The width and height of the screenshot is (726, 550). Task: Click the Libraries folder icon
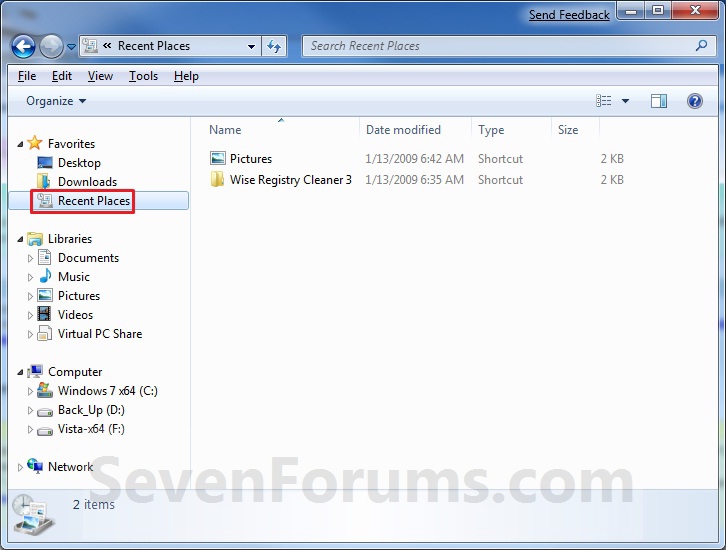click(35, 239)
